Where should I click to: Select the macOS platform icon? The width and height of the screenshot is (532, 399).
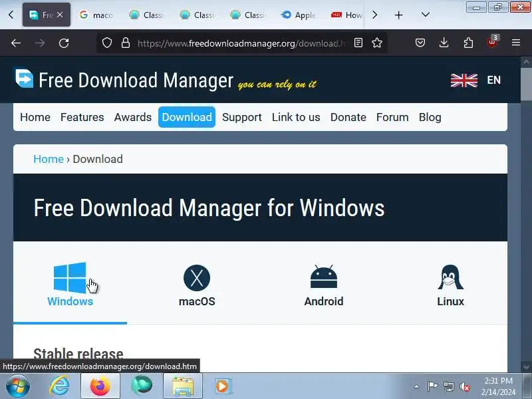[x=197, y=278]
